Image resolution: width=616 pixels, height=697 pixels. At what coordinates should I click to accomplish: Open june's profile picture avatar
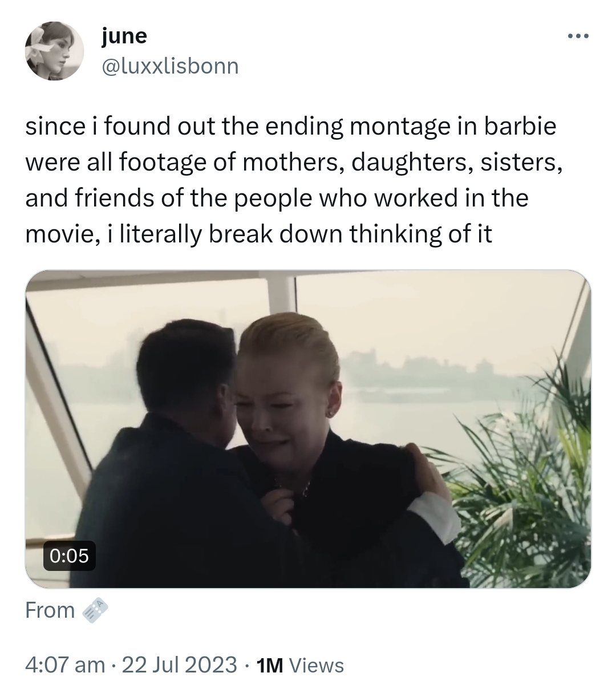click(54, 52)
